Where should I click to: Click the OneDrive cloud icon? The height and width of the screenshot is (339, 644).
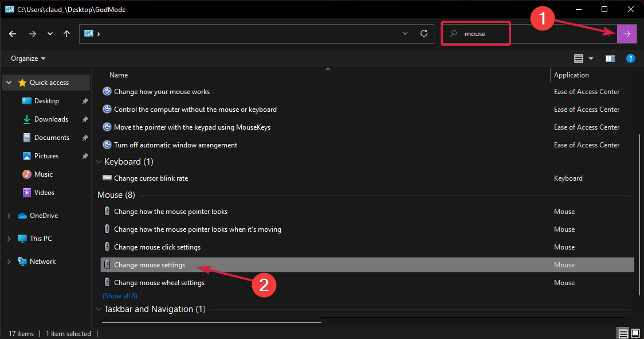coord(22,216)
